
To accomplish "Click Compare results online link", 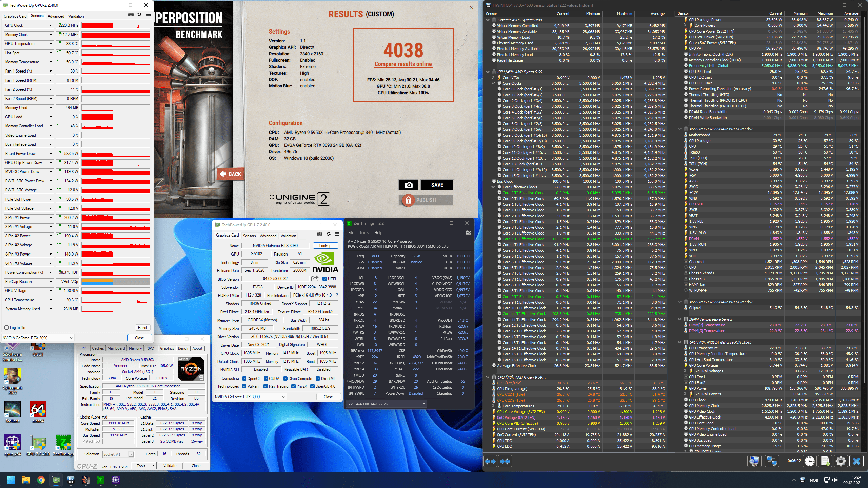I will coord(403,64).
